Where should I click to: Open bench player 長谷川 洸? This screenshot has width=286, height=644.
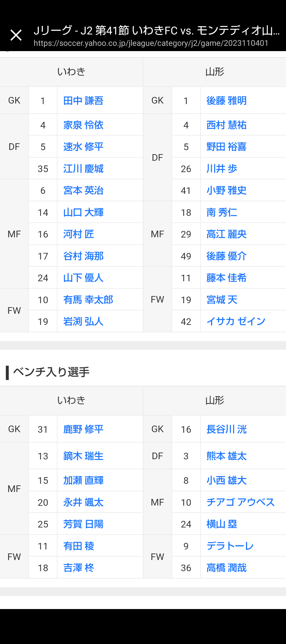226,429
